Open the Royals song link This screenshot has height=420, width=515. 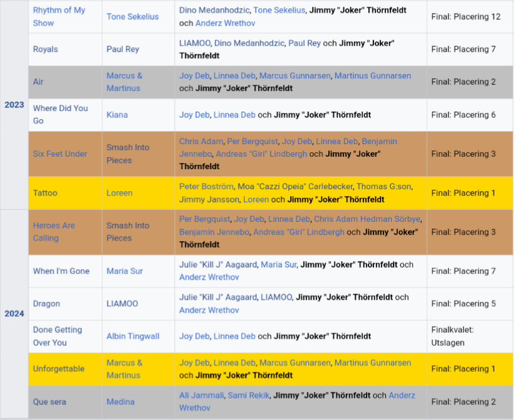(45, 49)
